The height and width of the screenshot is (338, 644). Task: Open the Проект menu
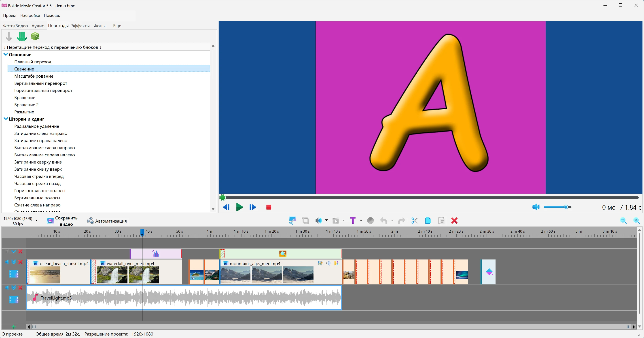coord(10,15)
